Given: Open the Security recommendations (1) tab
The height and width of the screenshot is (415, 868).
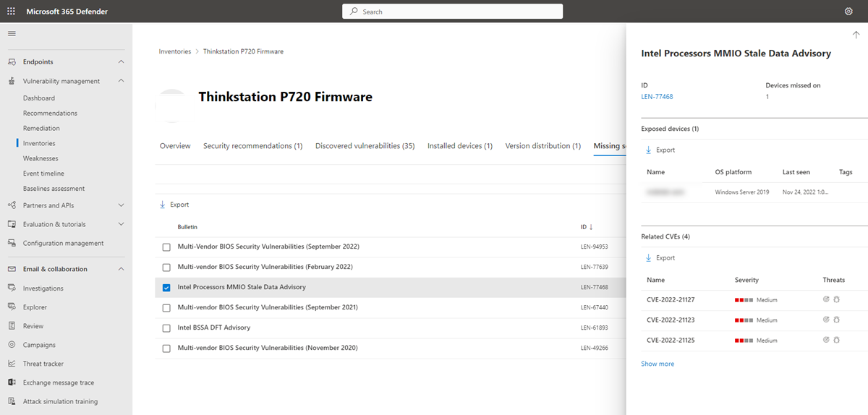Looking at the screenshot, I should click(252, 146).
